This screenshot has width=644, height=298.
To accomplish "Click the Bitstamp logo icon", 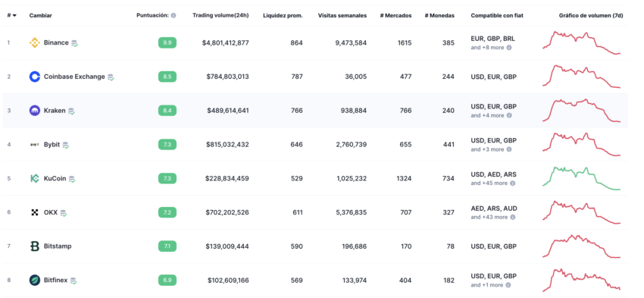I will (x=35, y=246).
